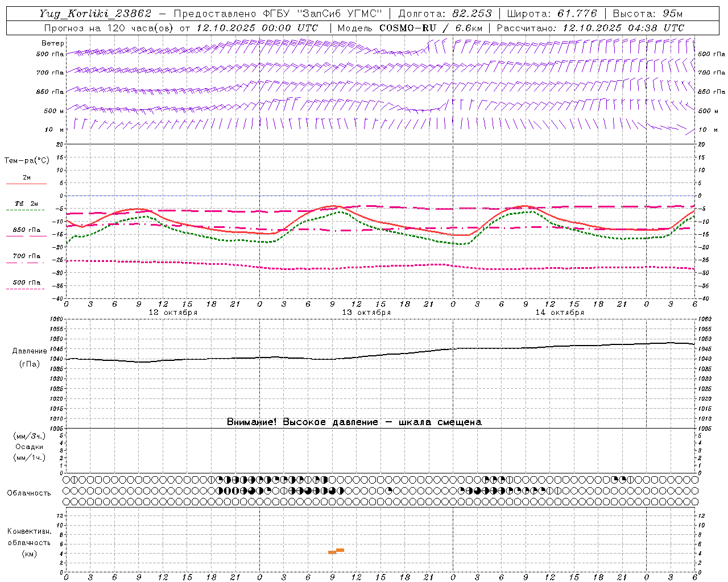Screen dimensions: 728x582
Task: Click the 14 октября date label
Action: coord(560,313)
